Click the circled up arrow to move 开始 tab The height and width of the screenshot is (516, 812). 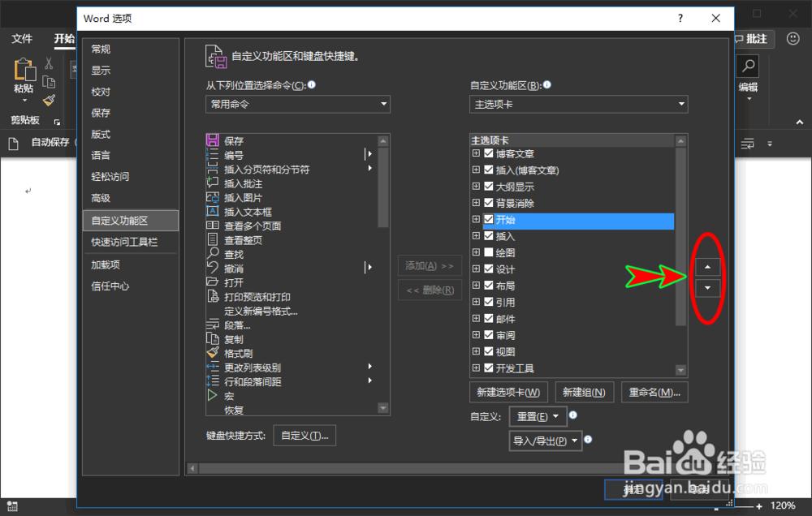coord(706,266)
